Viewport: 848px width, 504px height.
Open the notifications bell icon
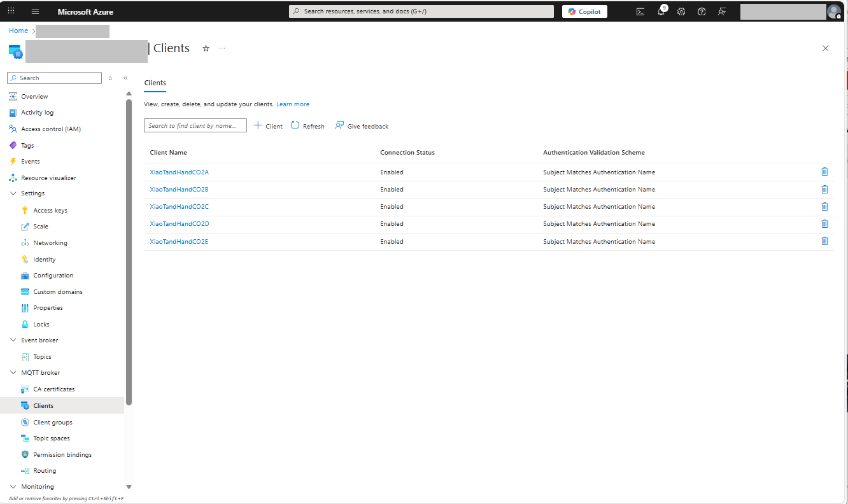point(661,11)
